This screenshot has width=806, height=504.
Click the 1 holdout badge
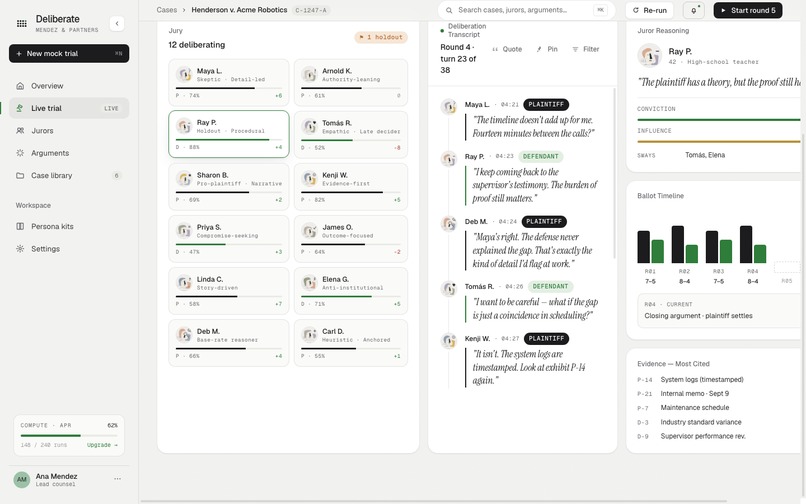coord(381,37)
